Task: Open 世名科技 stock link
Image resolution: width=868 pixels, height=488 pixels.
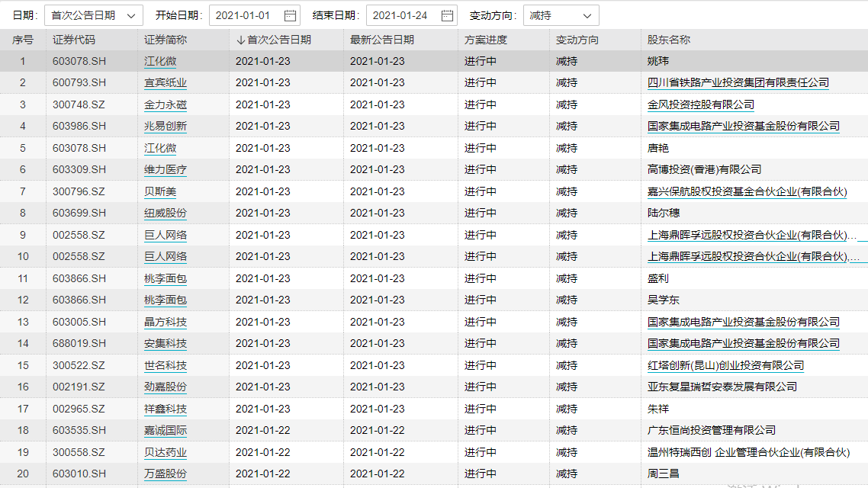Action: tap(166, 365)
